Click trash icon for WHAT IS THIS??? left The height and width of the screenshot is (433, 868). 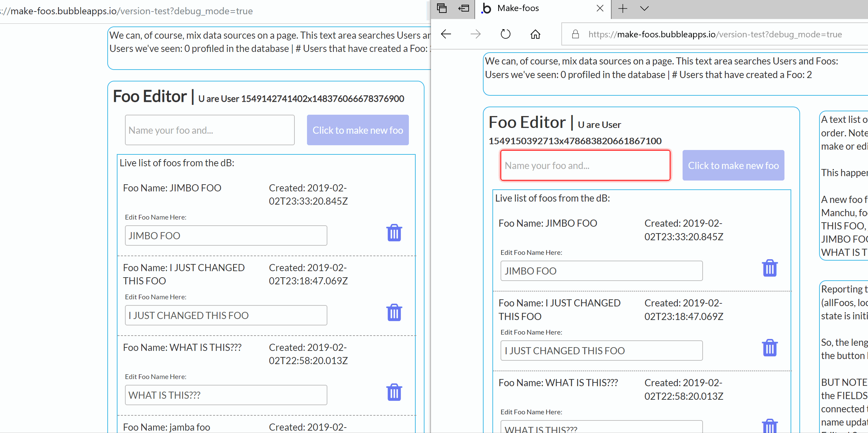[x=394, y=392]
